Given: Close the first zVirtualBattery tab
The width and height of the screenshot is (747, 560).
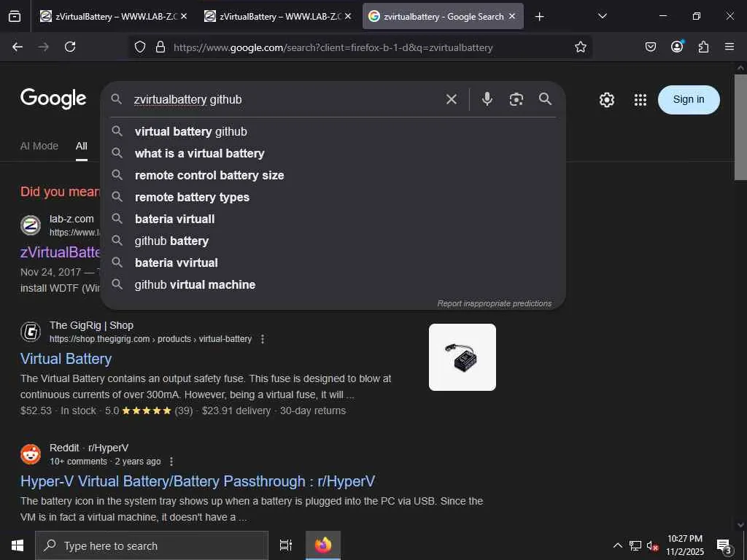Looking at the screenshot, I should [184, 16].
